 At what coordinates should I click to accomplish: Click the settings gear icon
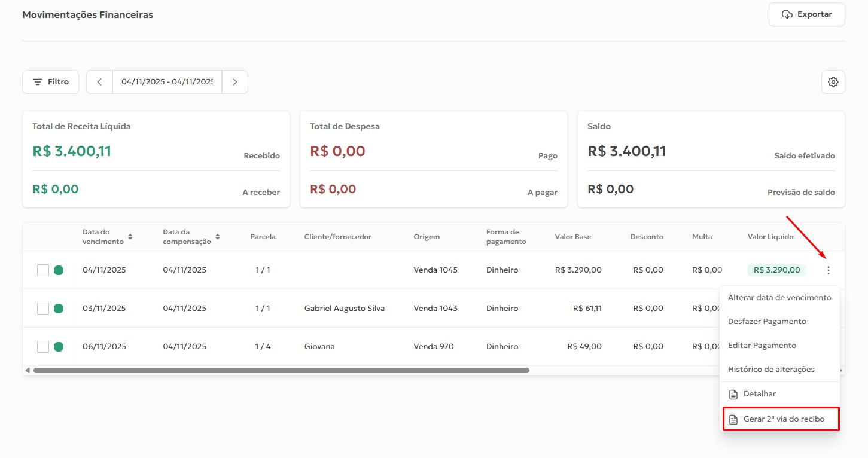point(833,82)
